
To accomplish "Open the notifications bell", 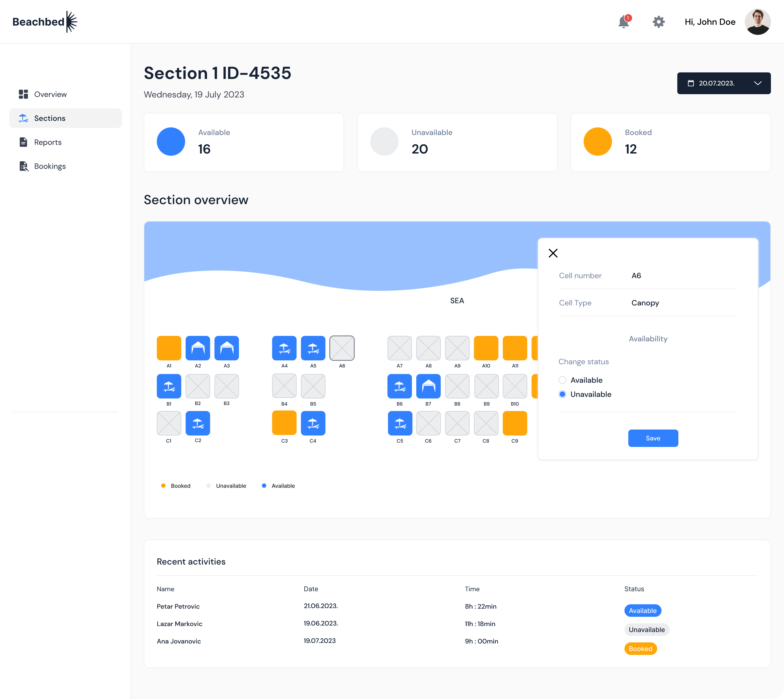I will click(624, 22).
